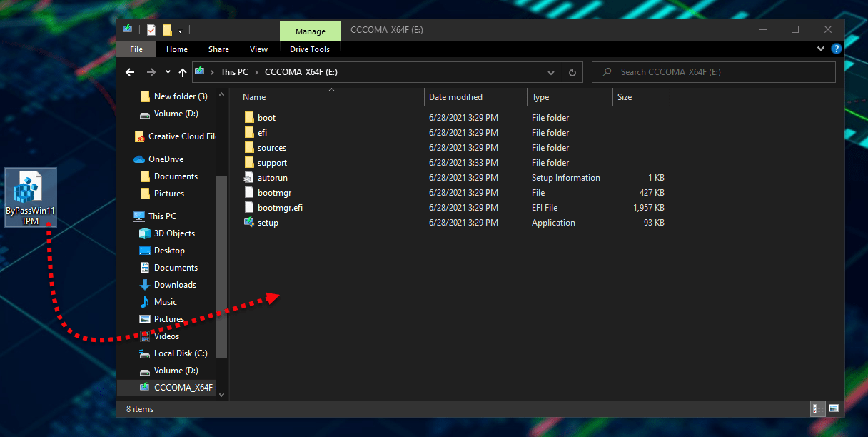868x437 pixels.
Task: Switch to the View ribbon tab
Action: (x=259, y=49)
